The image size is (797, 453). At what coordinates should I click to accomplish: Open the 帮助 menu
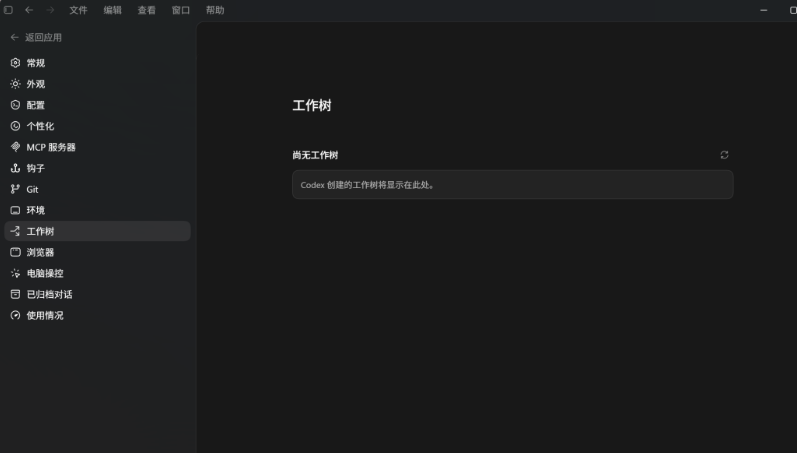coord(215,10)
